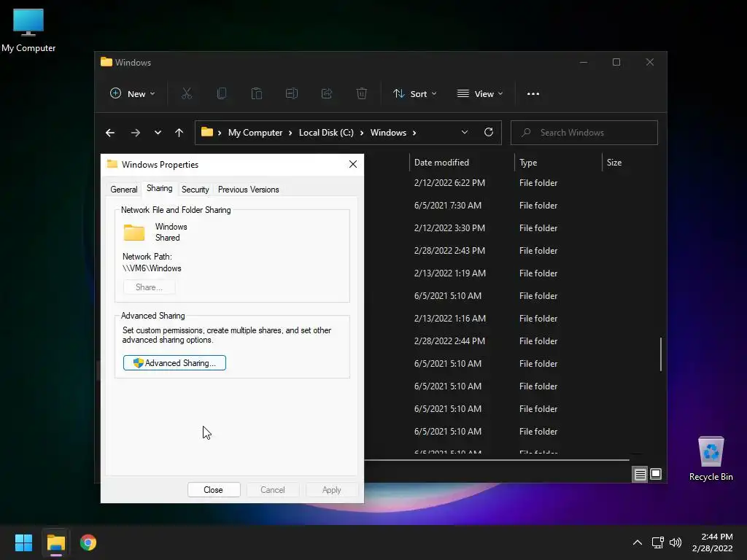Open the Security tab
This screenshot has width=747, height=560.
click(196, 190)
